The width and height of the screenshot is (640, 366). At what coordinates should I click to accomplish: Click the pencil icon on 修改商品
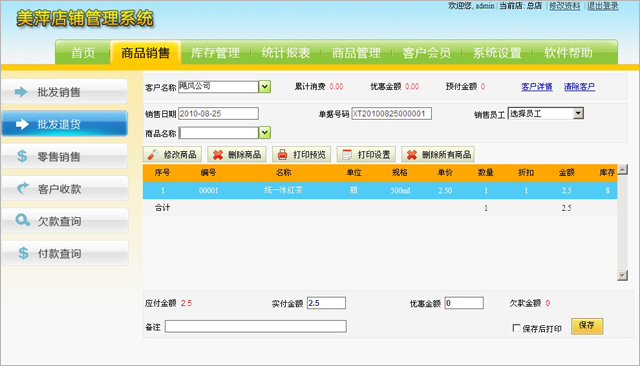pos(153,155)
